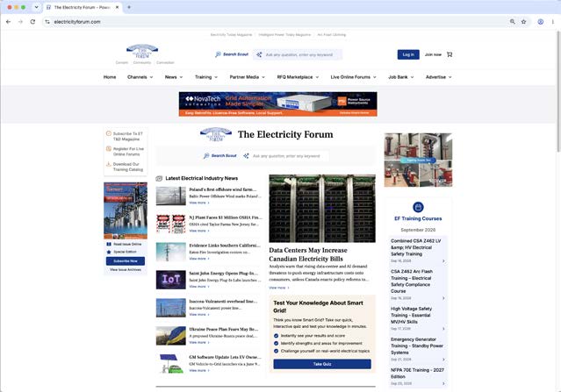The height and width of the screenshot is (392, 561).
Task: Click the Read Issue Online book icon
Action: coord(109,244)
